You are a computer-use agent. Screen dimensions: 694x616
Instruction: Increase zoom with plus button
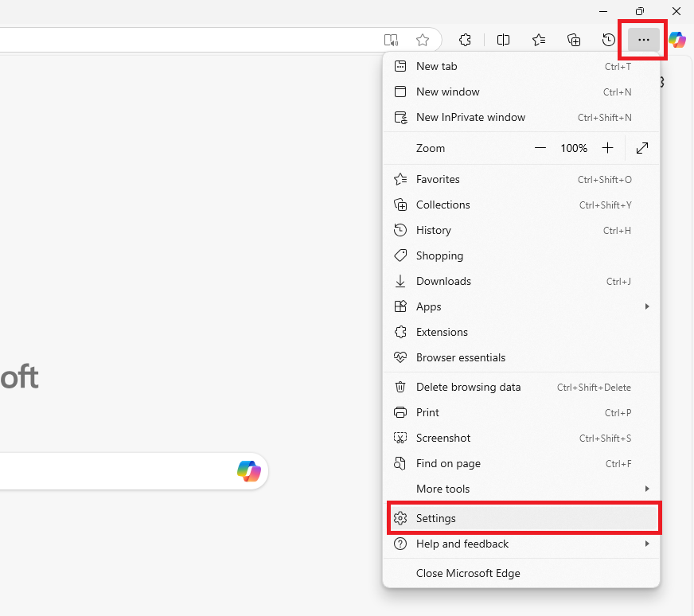(608, 148)
